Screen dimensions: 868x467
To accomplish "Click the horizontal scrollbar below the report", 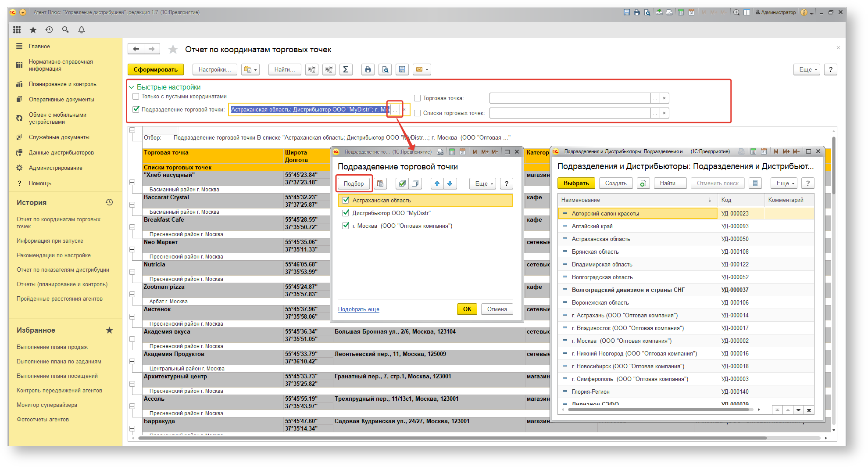I will (x=452, y=438).
